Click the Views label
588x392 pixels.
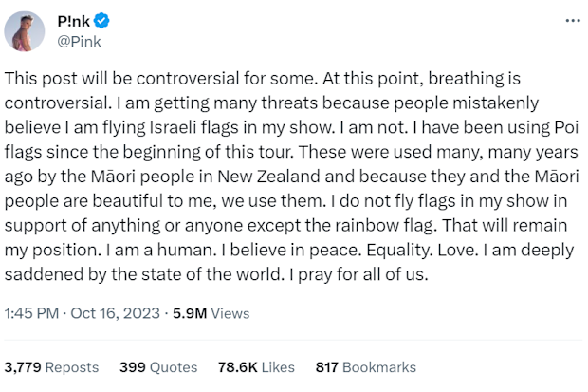230,313
